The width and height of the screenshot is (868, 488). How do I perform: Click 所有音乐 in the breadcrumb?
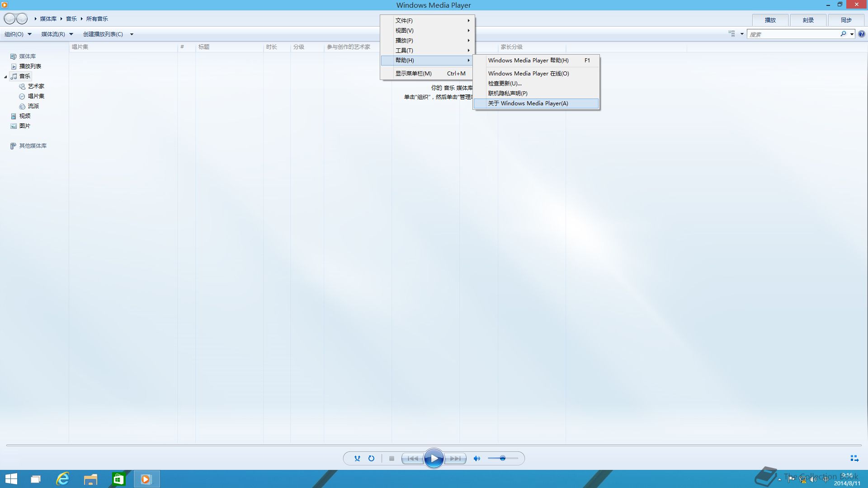(x=97, y=19)
